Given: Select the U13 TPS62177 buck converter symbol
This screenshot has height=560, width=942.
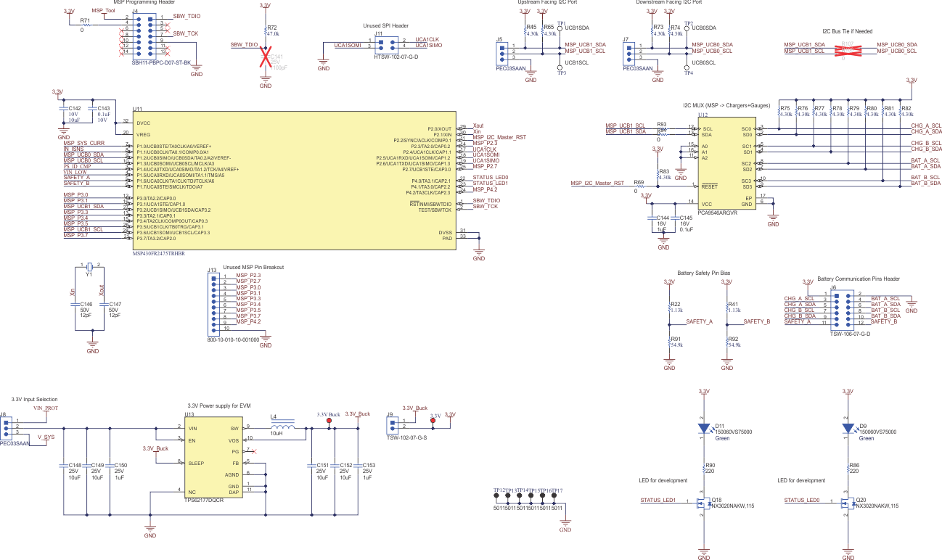Looking at the screenshot, I should [x=214, y=458].
